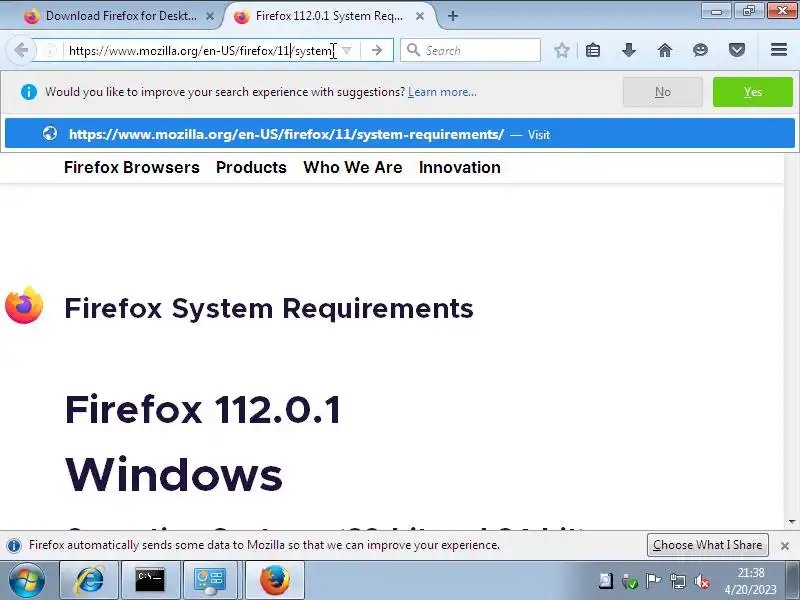
Task: Click the site identity info icon in address bar
Action: [51, 50]
